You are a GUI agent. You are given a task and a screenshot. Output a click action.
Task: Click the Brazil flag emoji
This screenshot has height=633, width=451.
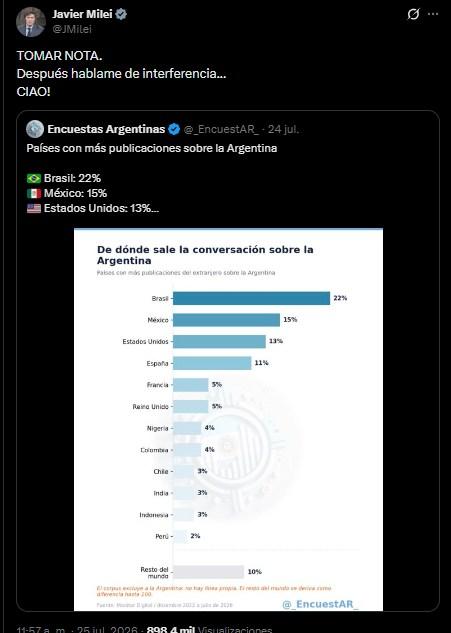[x=34, y=178]
